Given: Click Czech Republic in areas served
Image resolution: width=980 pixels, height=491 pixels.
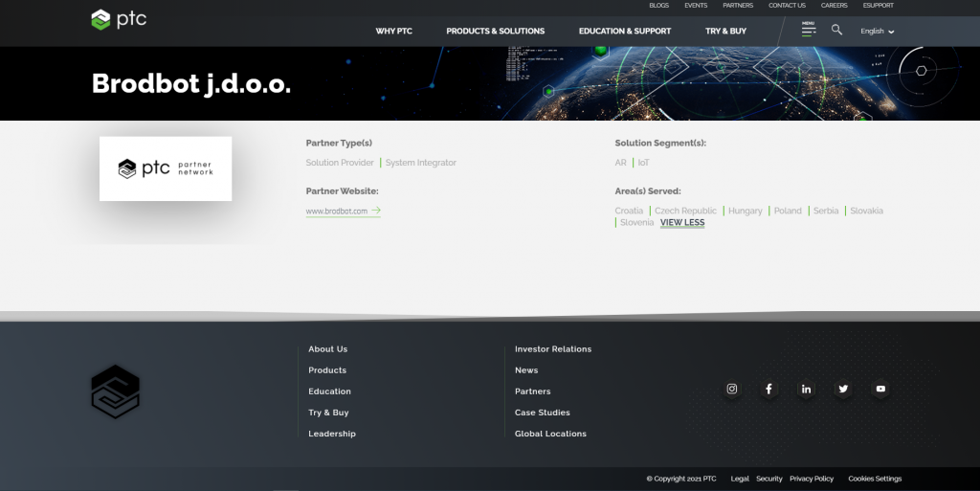Looking at the screenshot, I should 685,211.
